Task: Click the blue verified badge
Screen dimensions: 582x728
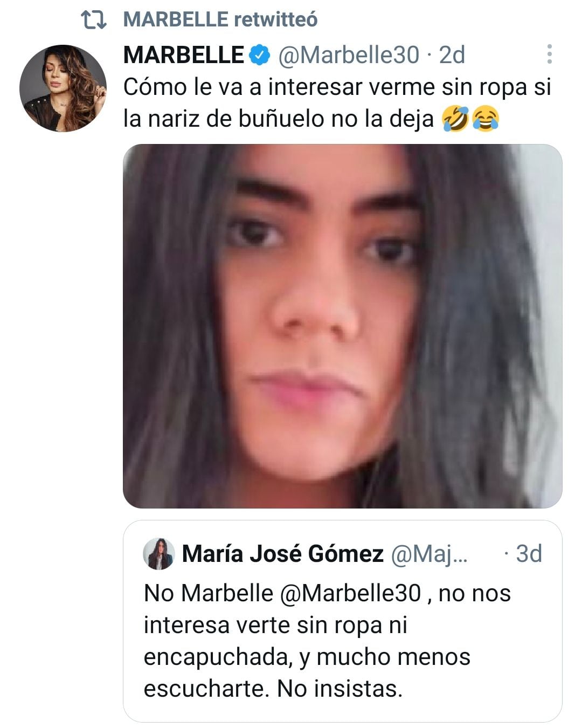Action: pos(260,54)
